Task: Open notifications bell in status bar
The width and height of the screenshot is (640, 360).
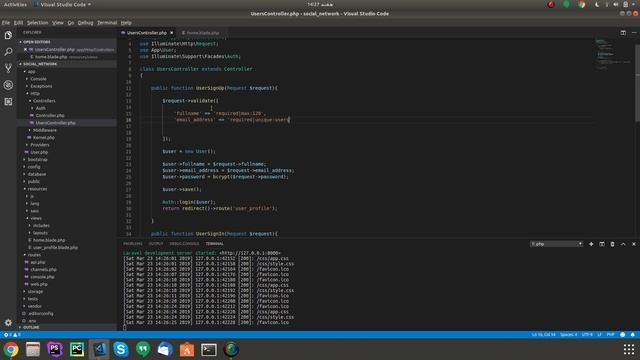Action: tap(633, 335)
